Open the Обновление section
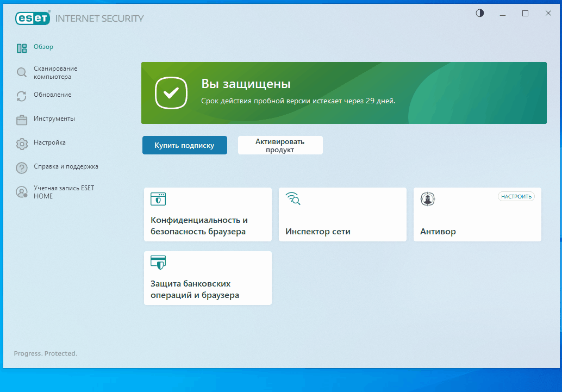562x392 pixels. click(x=52, y=95)
